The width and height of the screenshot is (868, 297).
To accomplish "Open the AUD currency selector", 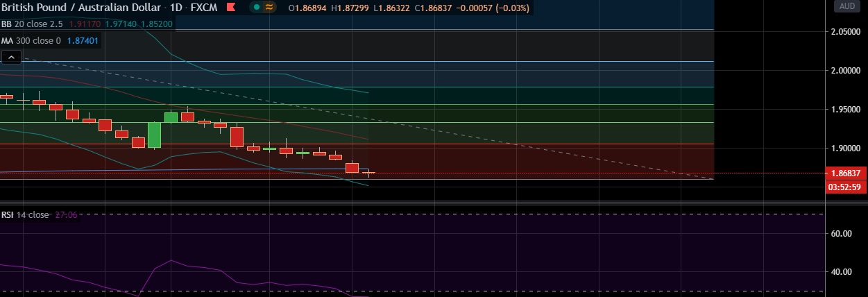I will tap(847, 6).
